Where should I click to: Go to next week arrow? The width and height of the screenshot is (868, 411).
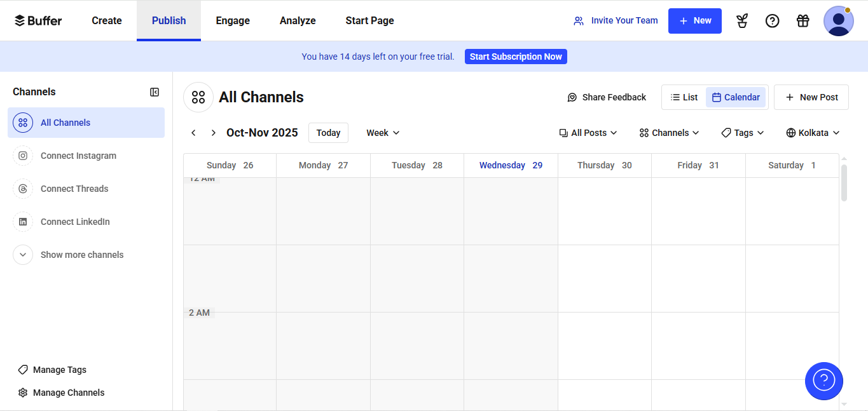pyautogui.click(x=214, y=133)
